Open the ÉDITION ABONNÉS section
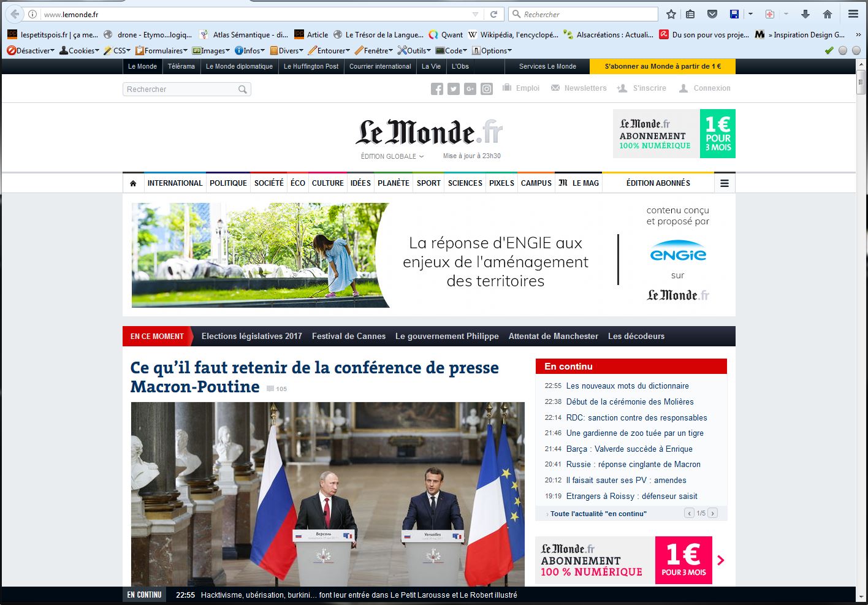 coord(658,183)
